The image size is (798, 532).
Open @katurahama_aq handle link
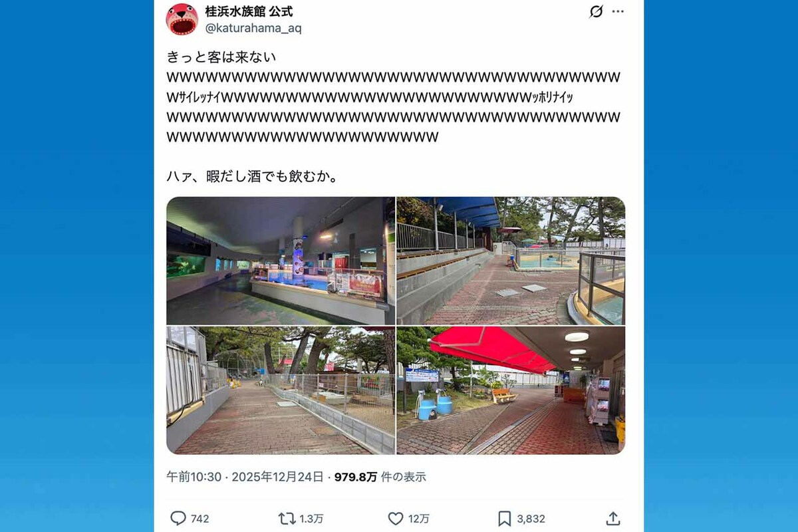pyautogui.click(x=253, y=29)
